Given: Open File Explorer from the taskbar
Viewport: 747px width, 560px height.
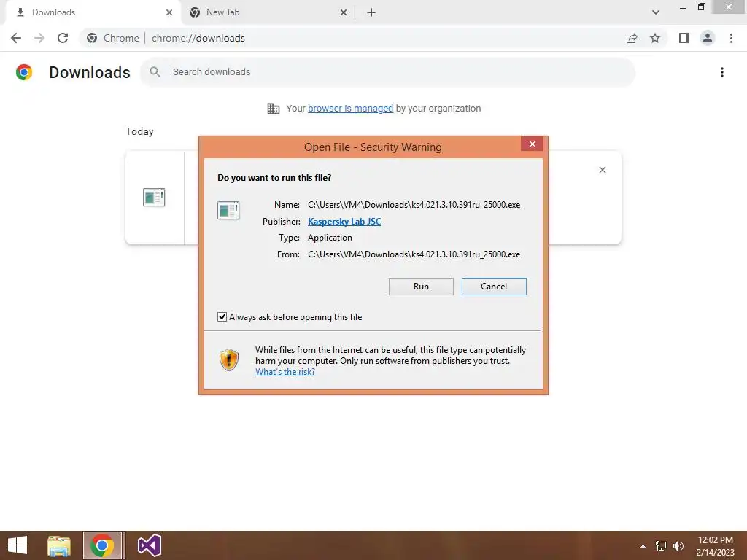Looking at the screenshot, I should (59, 545).
